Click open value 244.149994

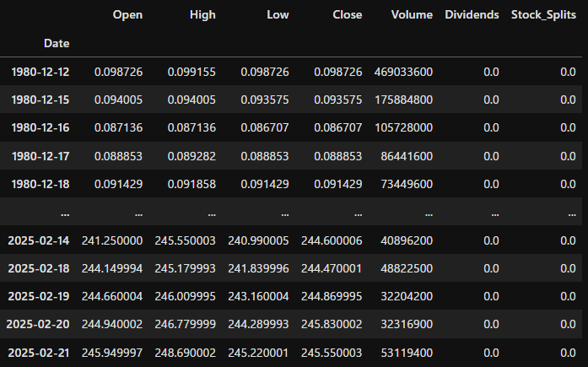pyautogui.click(x=112, y=268)
